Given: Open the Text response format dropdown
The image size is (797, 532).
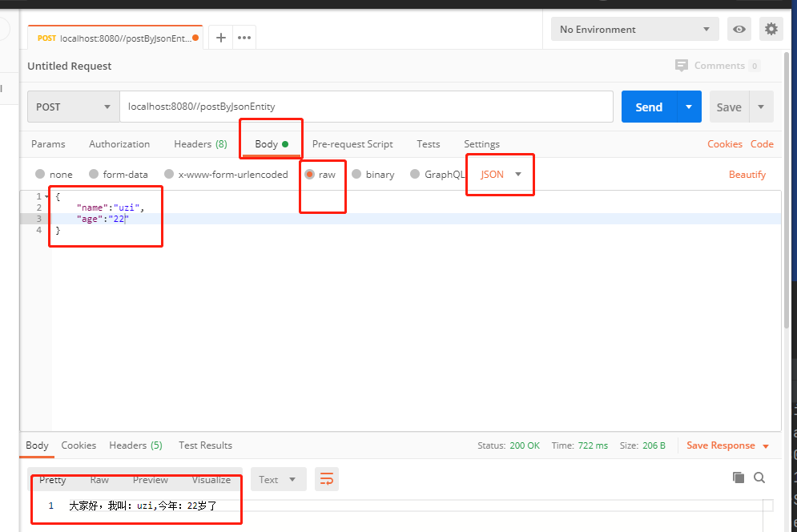Looking at the screenshot, I should coord(279,479).
